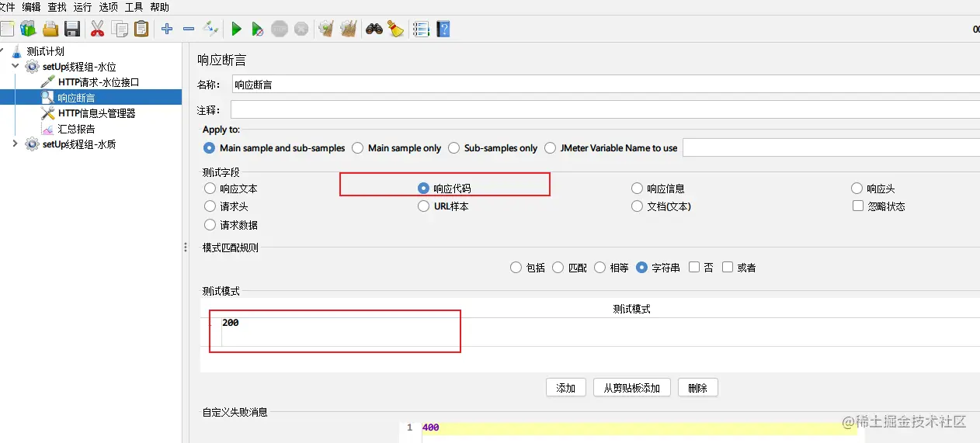Click the grey Shutdown icon

coord(301,29)
